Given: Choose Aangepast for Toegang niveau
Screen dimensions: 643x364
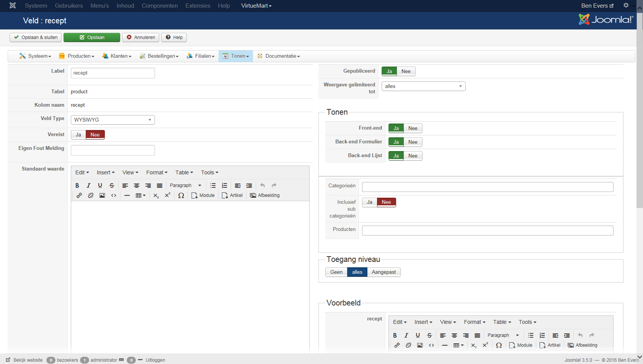Looking at the screenshot, I should coord(384,272).
